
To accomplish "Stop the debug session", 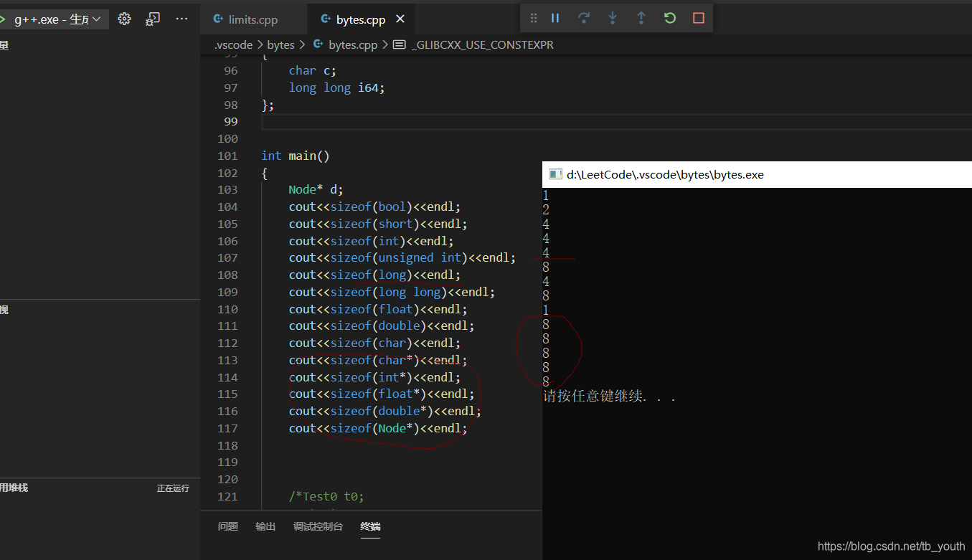I will tap(699, 18).
